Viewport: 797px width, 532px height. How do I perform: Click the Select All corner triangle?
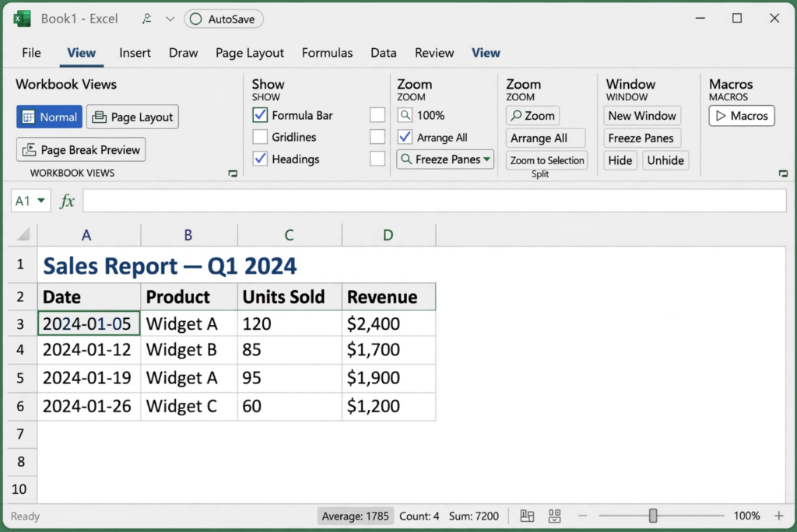pos(23,234)
